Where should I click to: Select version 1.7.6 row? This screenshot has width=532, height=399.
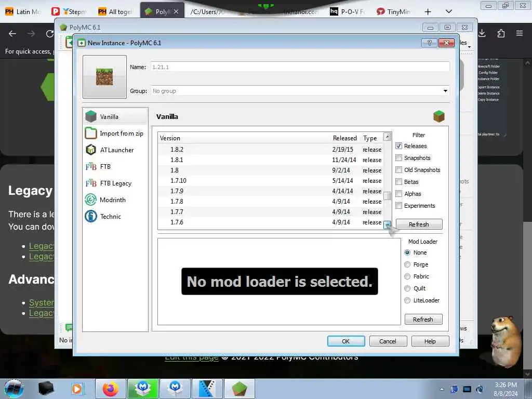point(271,222)
